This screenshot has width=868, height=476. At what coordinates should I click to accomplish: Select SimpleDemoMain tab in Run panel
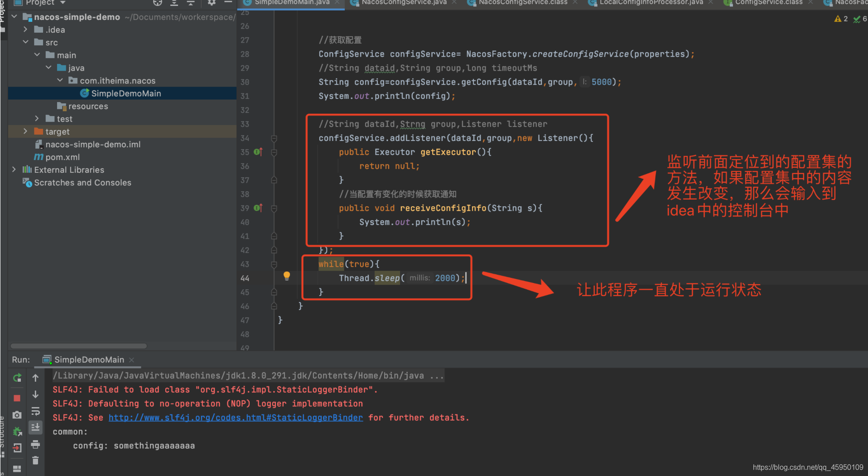pyautogui.click(x=89, y=359)
